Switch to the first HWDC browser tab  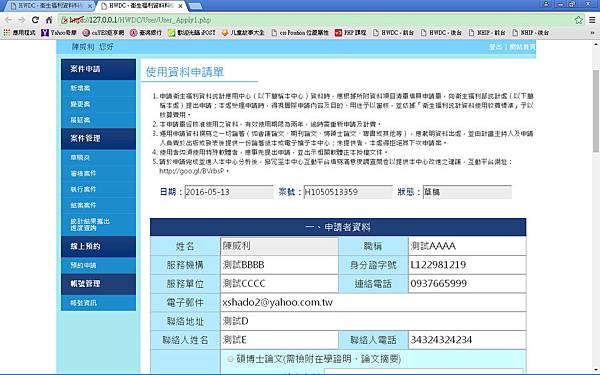pyautogui.click(x=49, y=6)
